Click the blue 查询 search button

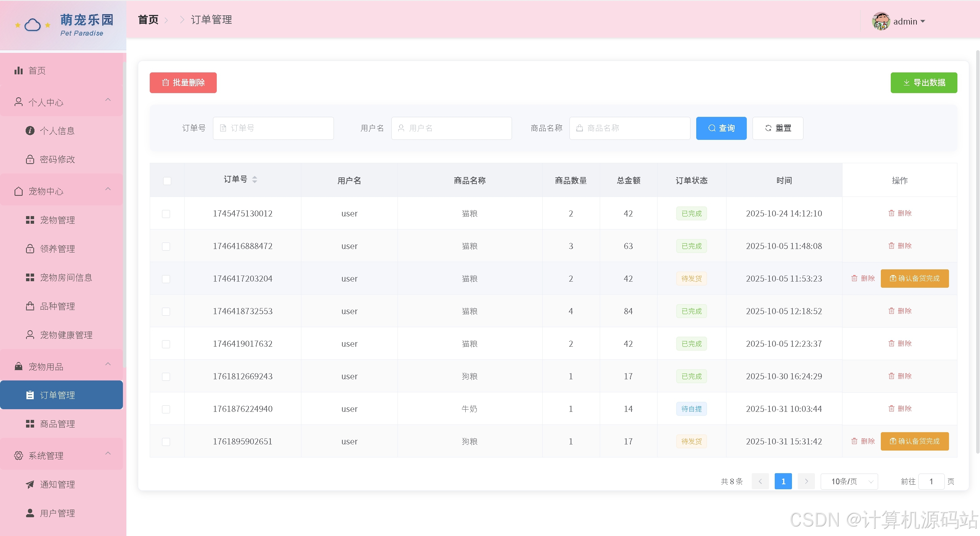tap(721, 128)
